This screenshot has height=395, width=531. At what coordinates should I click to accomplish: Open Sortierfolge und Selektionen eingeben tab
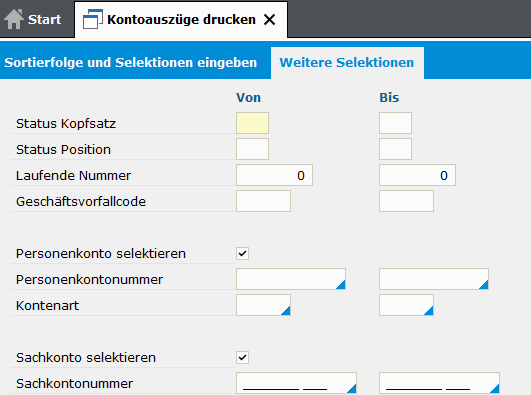pos(131,63)
